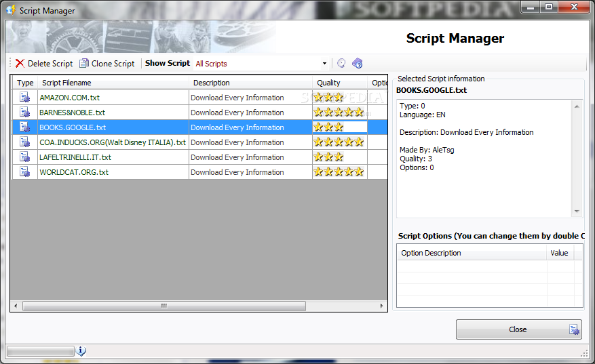
Task: Select the BOOKS.GOOGLE.txt filename
Action: [x=73, y=127]
